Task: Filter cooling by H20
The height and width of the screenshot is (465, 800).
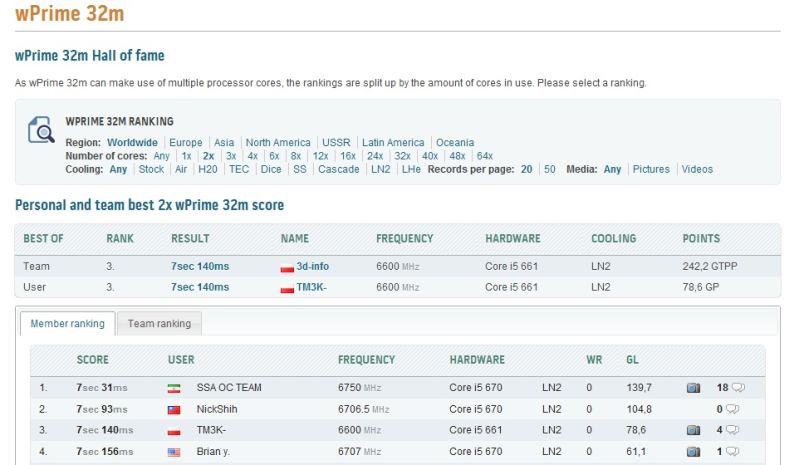Action: coord(208,169)
